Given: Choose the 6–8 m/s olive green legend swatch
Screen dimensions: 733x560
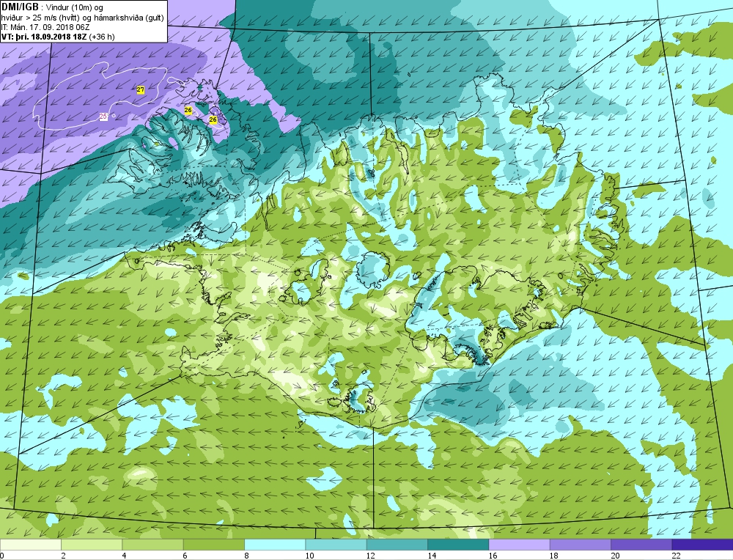Looking at the screenshot, I should point(213,545).
